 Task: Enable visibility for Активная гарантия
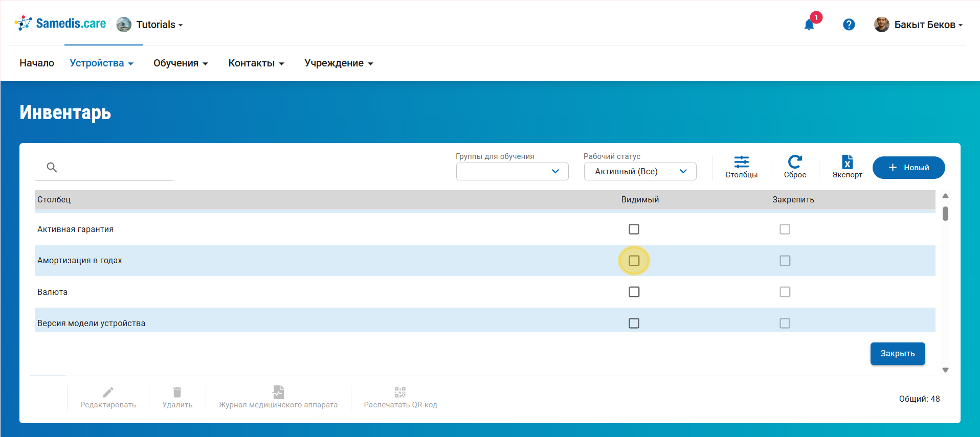(x=634, y=229)
